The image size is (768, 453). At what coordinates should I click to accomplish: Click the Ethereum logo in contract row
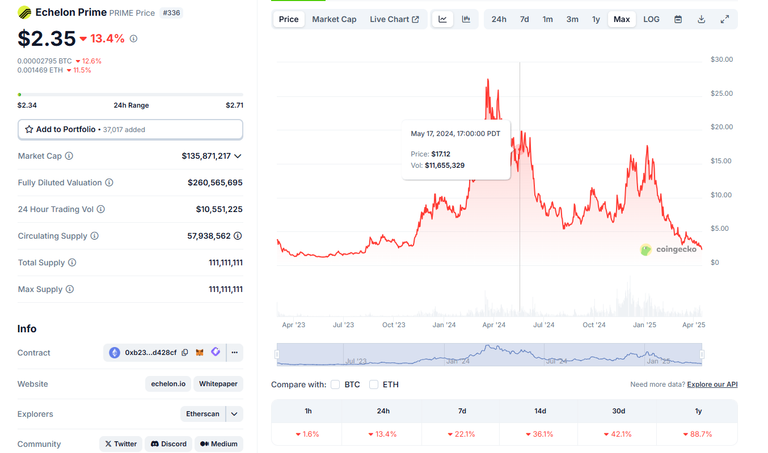pos(114,353)
